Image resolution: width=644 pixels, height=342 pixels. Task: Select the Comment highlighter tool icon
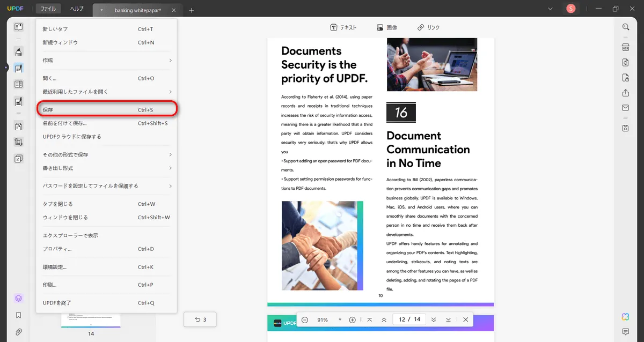[19, 52]
